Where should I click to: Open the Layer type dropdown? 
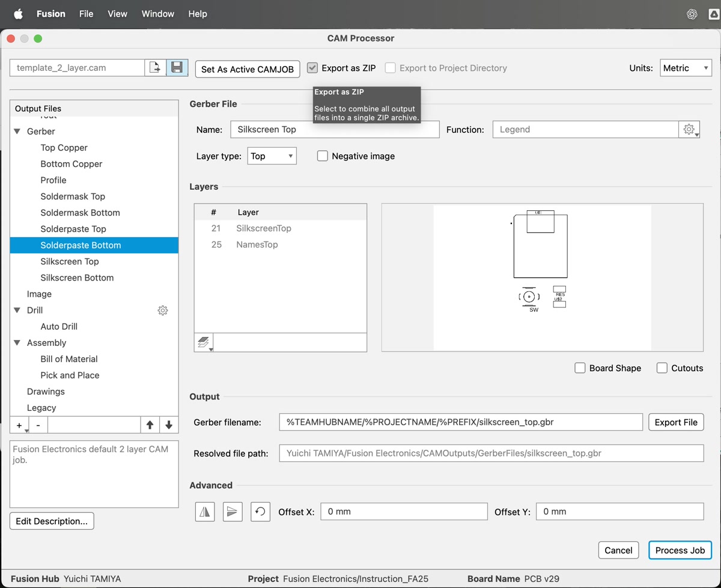pos(272,156)
